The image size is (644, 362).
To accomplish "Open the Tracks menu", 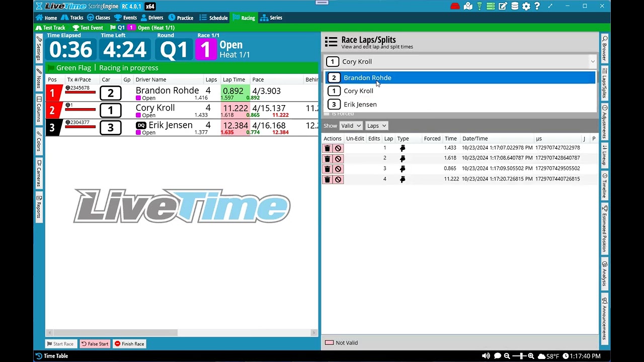I will coord(72,18).
